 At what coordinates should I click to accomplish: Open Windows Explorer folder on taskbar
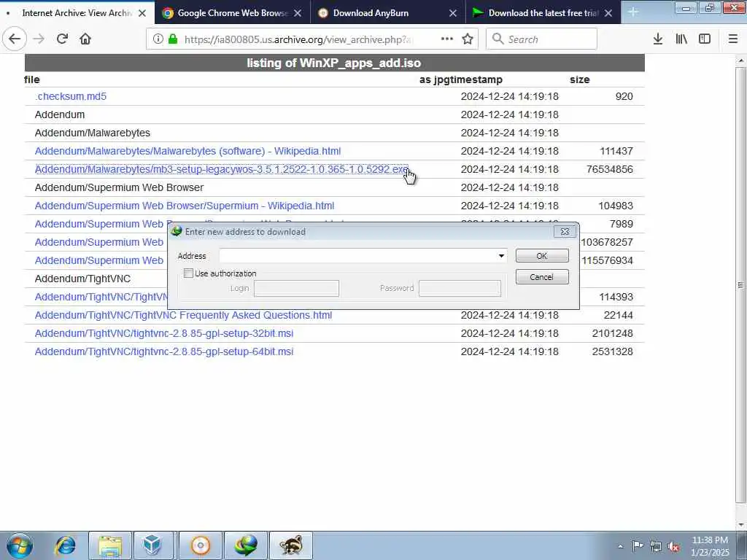click(x=110, y=545)
